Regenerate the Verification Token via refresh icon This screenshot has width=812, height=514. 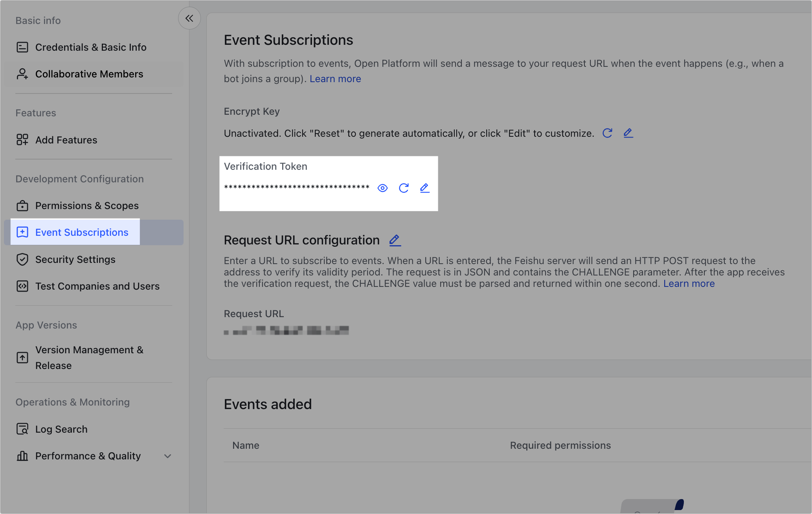pyautogui.click(x=404, y=188)
